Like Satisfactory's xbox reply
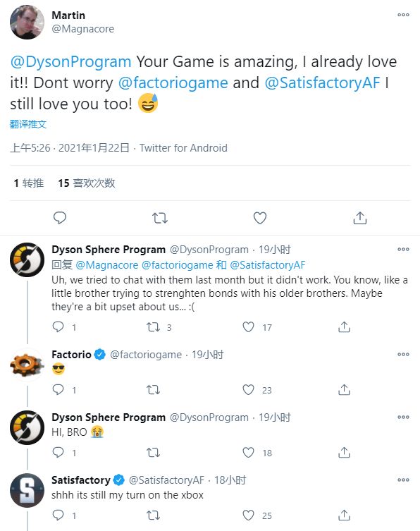This screenshot has height=531, width=420. (249, 515)
